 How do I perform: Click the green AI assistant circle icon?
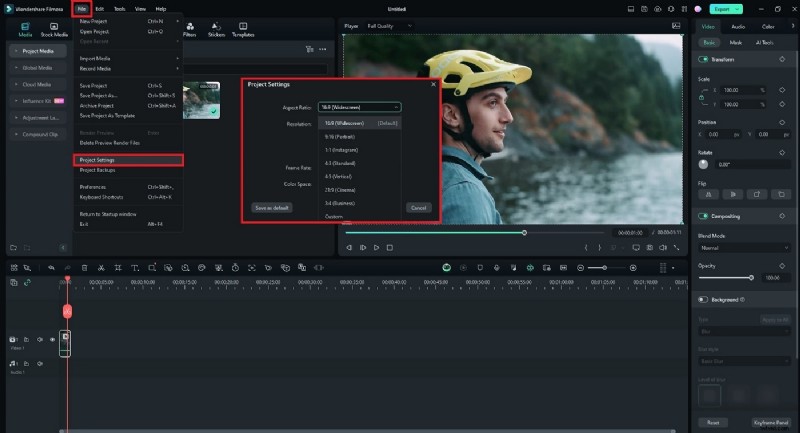[446, 268]
